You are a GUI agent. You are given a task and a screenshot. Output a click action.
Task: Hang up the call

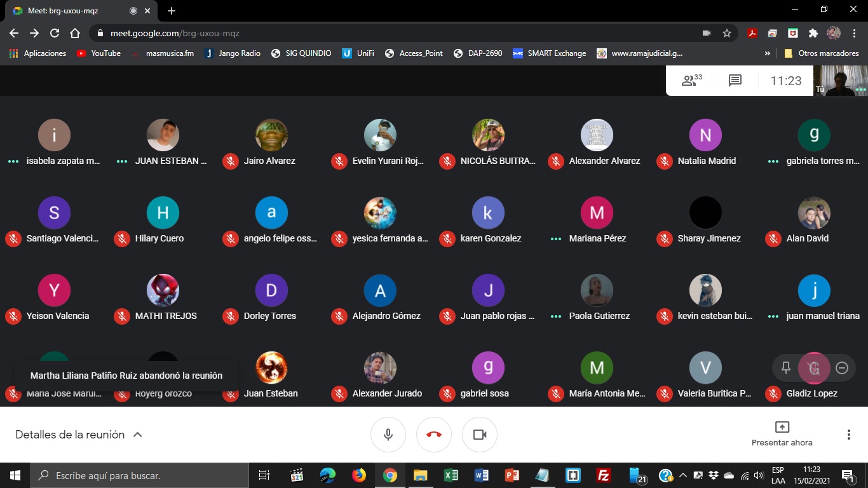coord(433,435)
